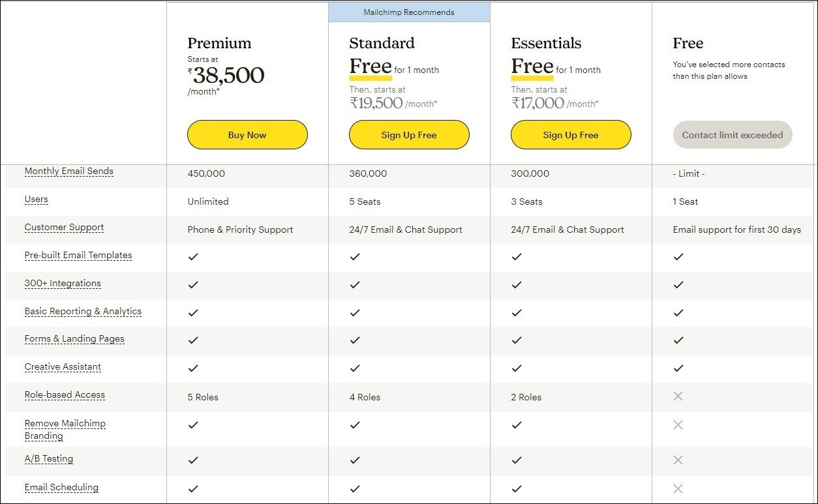Open the Monthly Email Sends feature details

point(68,171)
